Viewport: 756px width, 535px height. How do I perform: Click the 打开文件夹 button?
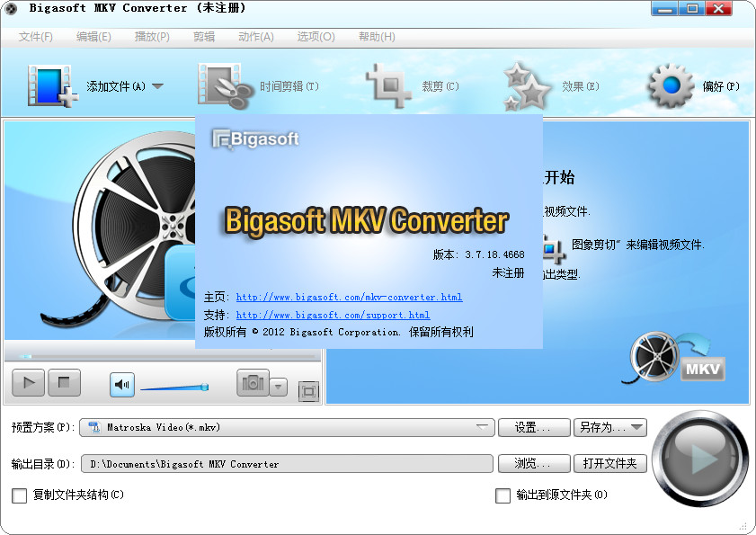tap(609, 464)
